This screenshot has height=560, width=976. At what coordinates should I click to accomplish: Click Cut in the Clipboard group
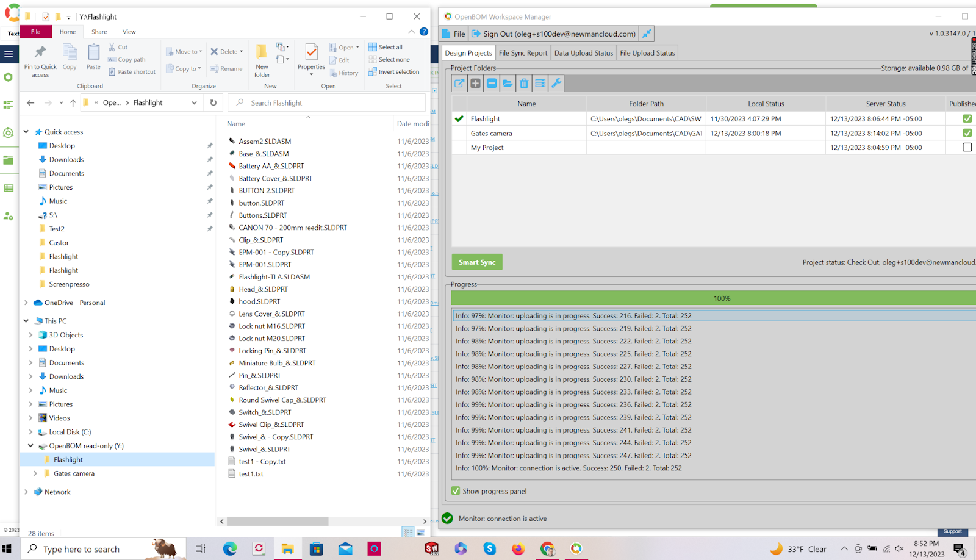[118, 47]
